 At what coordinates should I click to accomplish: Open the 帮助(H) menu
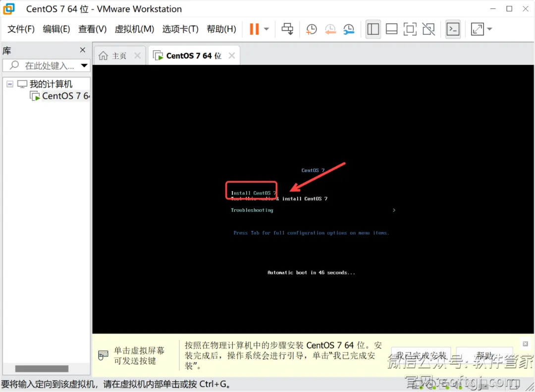pyautogui.click(x=221, y=29)
